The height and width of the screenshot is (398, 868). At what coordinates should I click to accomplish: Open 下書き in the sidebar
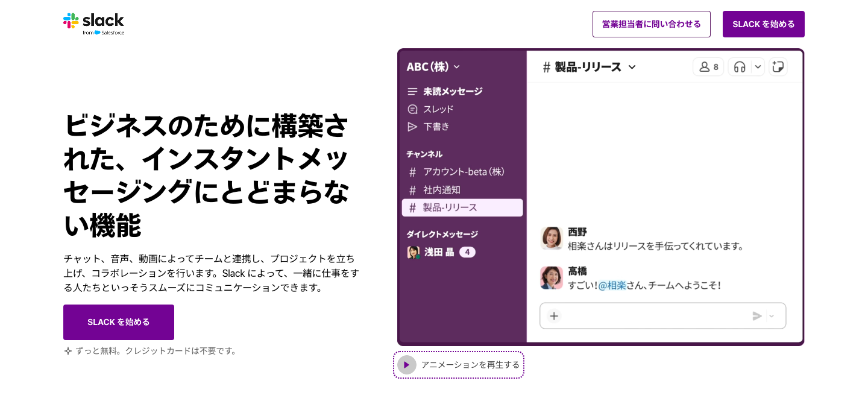pos(436,127)
